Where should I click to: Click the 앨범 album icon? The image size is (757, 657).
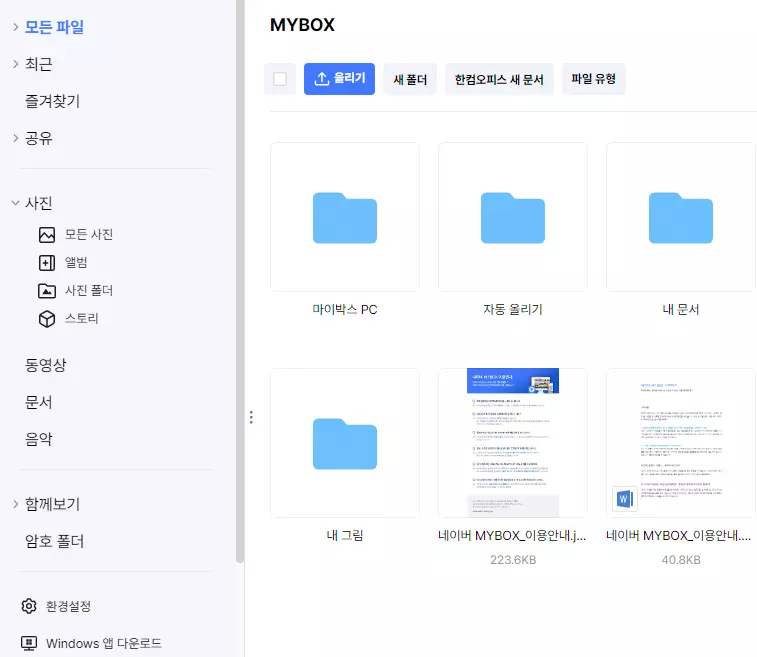click(x=47, y=263)
